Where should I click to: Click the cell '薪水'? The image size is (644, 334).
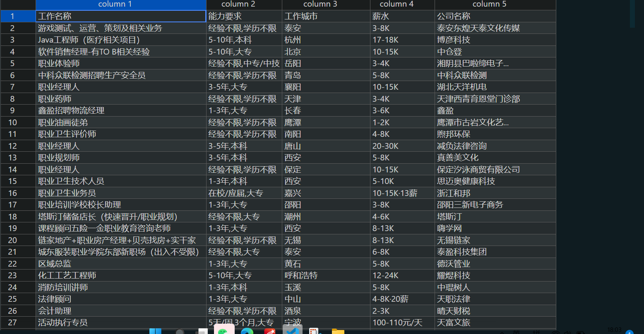(x=402, y=16)
